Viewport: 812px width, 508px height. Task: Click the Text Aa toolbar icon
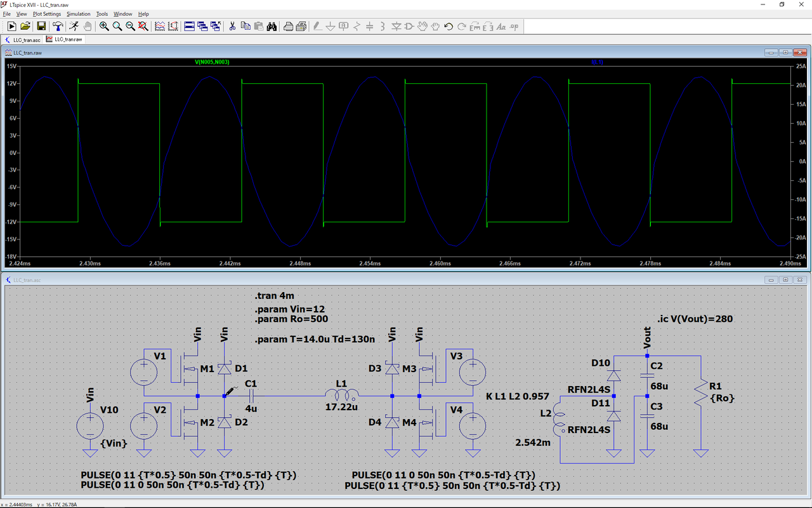click(x=501, y=26)
